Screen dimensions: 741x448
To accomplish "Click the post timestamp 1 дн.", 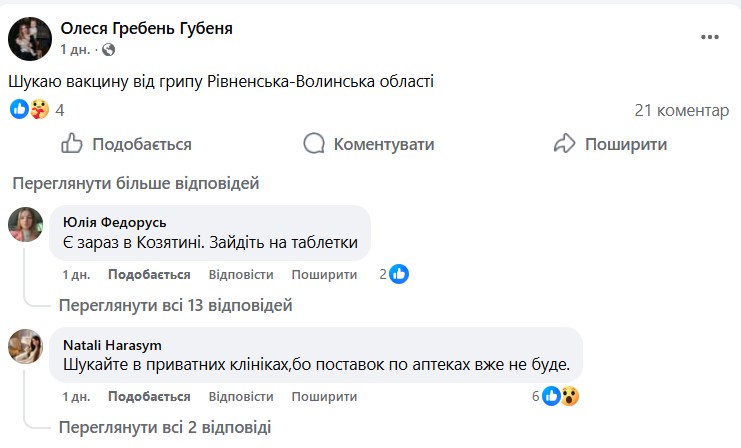I will pyautogui.click(x=77, y=49).
